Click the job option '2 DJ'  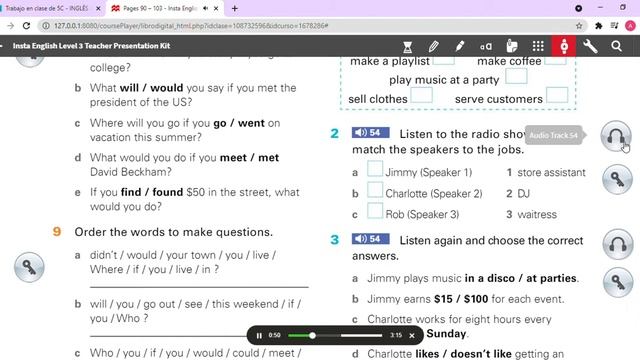coord(518,193)
